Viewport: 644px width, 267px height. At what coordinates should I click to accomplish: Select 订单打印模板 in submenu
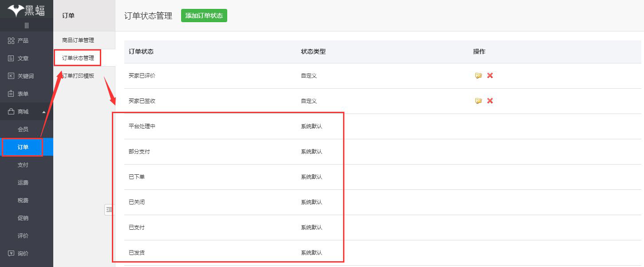pyautogui.click(x=78, y=76)
